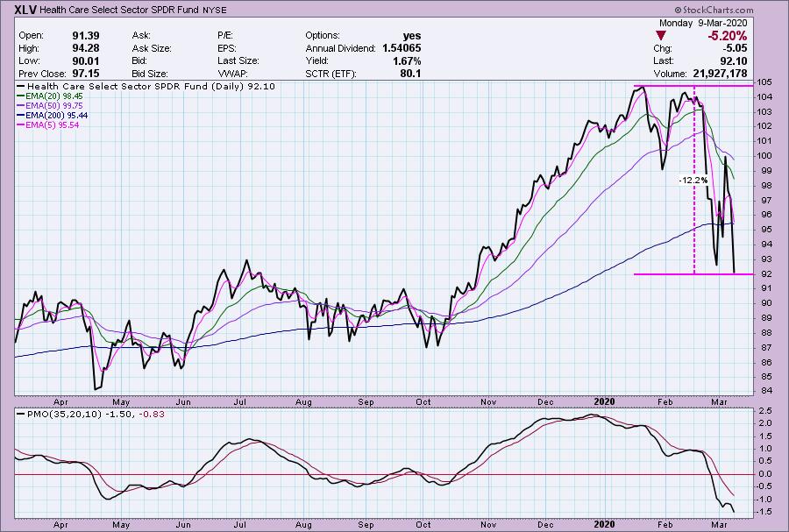Click the -1.5 PMO axis label
The height and width of the screenshot is (532, 789).
tap(764, 512)
